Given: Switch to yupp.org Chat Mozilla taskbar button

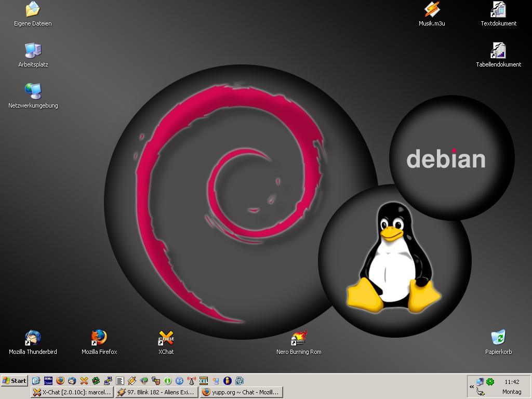Looking at the screenshot, I should click(x=241, y=392).
